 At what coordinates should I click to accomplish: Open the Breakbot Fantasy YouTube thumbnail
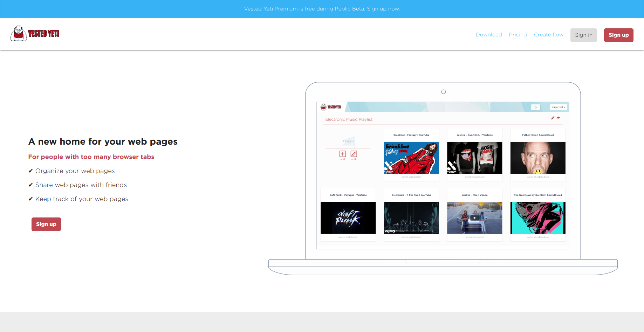tap(411, 158)
